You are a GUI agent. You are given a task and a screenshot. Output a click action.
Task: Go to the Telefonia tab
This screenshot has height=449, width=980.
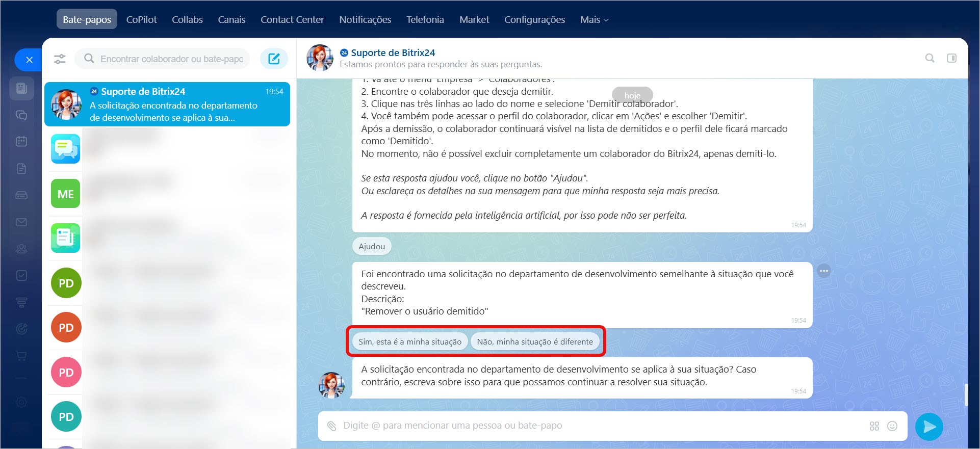pyautogui.click(x=425, y=20)
